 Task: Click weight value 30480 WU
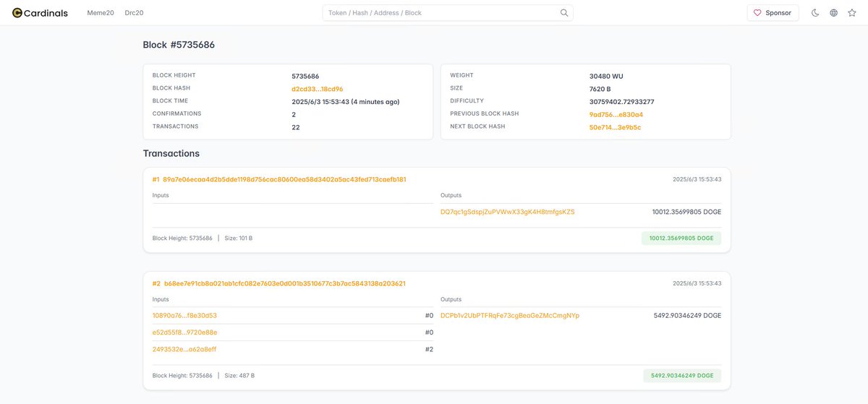point(606,76)
